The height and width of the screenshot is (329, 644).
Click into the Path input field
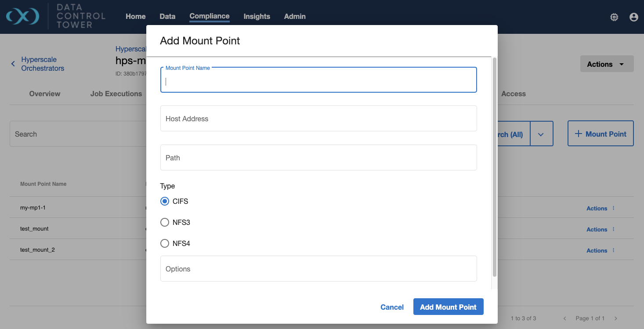[x=318, y=158]
